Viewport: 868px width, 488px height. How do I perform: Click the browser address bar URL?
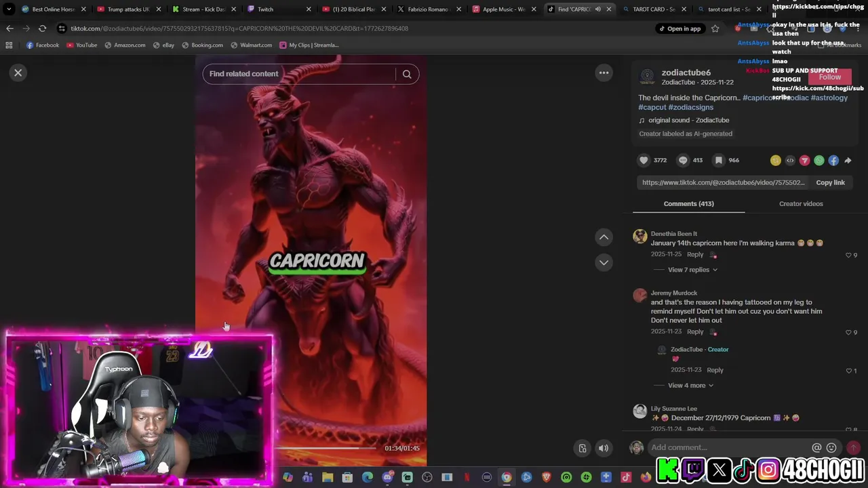(239, 28)
